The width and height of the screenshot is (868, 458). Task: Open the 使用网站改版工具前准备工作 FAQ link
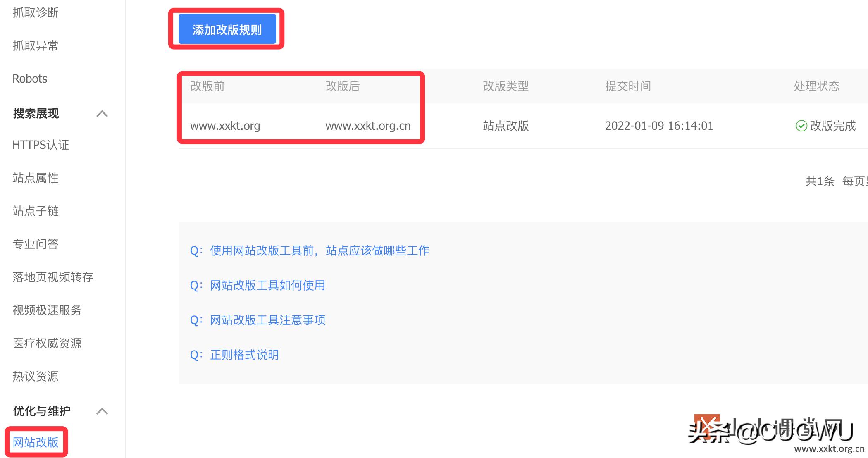318,250
